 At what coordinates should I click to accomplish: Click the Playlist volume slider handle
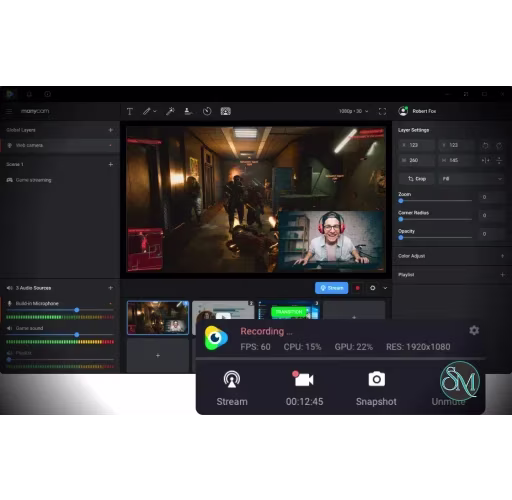[9, 360]
